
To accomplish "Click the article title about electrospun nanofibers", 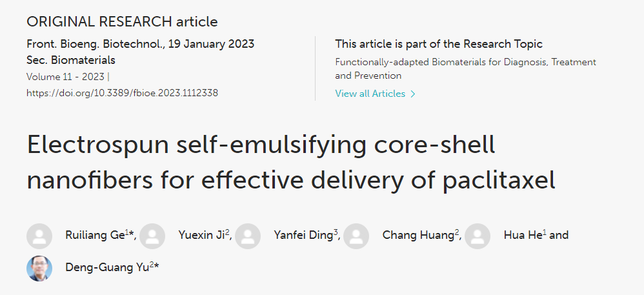I will [x=291, y=162].
